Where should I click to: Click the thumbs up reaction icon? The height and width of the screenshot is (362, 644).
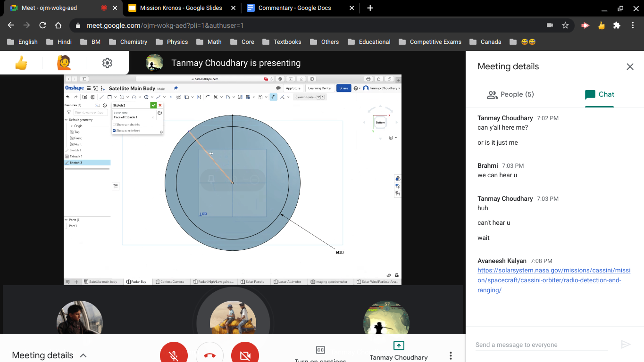point(21,63)
